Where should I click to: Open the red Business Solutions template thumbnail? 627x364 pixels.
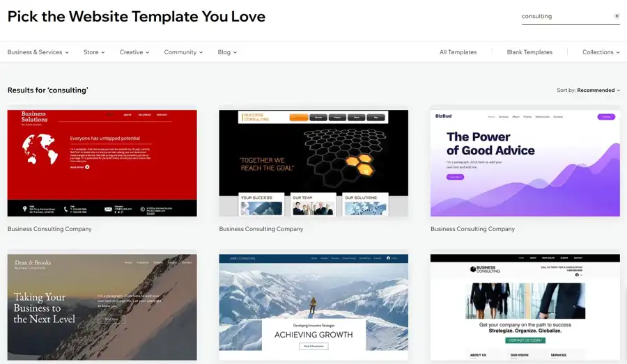(102, 163)
